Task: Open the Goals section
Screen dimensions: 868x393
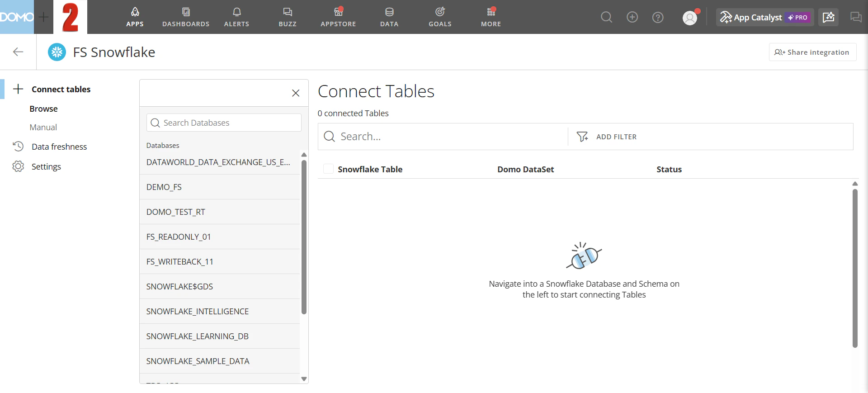Action: tap(440, 17)
